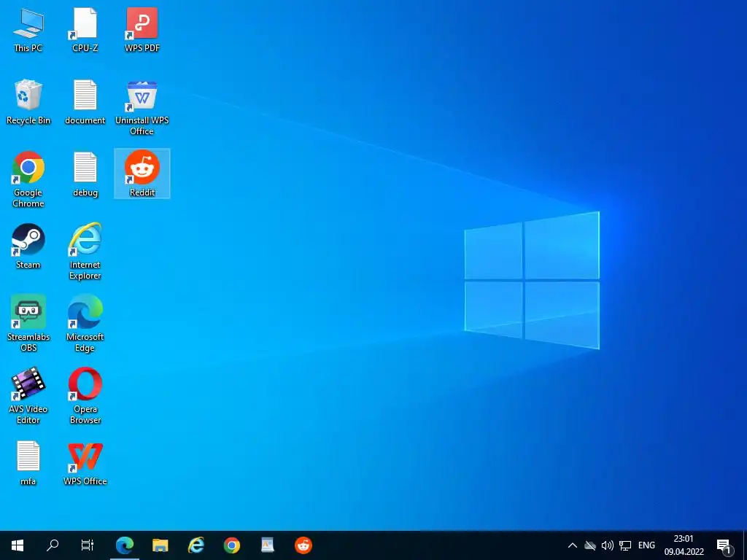Select the Steam desktop shortcut
The width and height of the screenshot is (747, 560).
(x=28, y=246)
